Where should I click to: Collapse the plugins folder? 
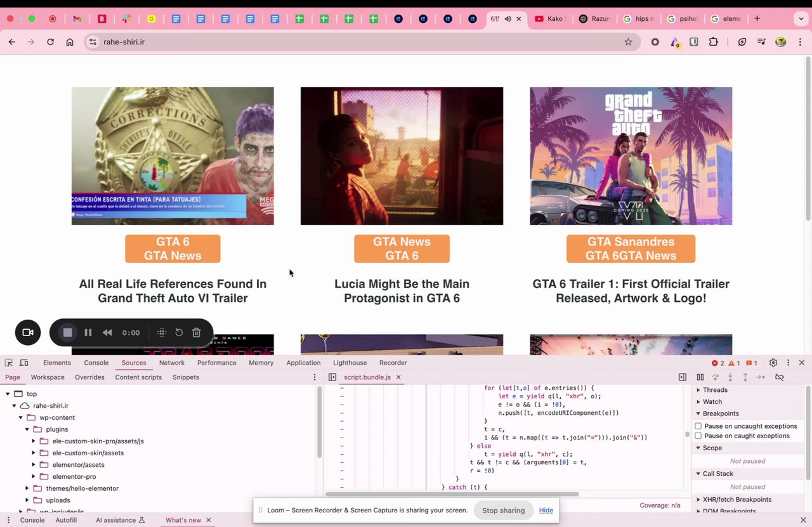[x=27, y=429]
